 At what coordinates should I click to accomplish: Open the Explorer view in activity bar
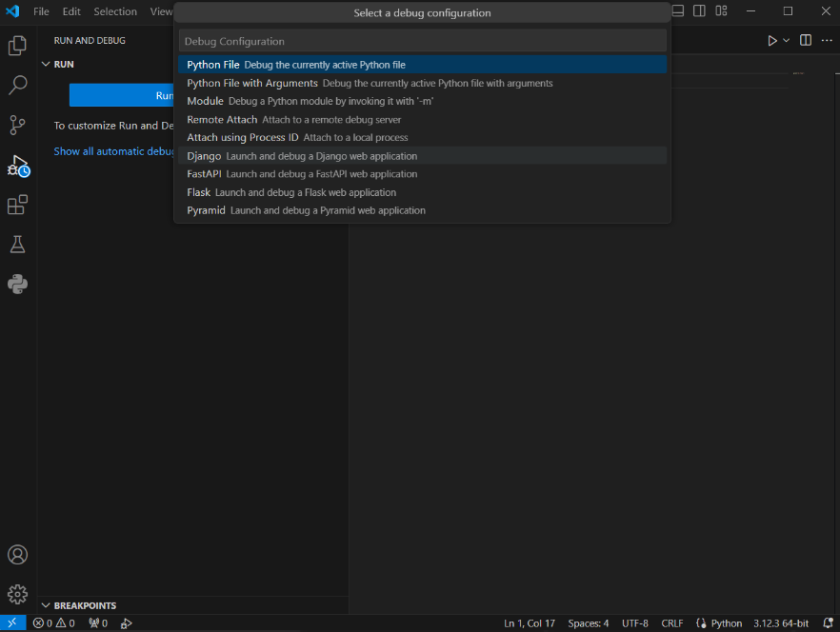(17, 46)
